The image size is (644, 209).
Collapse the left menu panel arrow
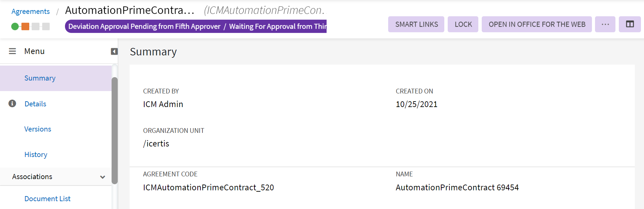(x=114, y=51)
